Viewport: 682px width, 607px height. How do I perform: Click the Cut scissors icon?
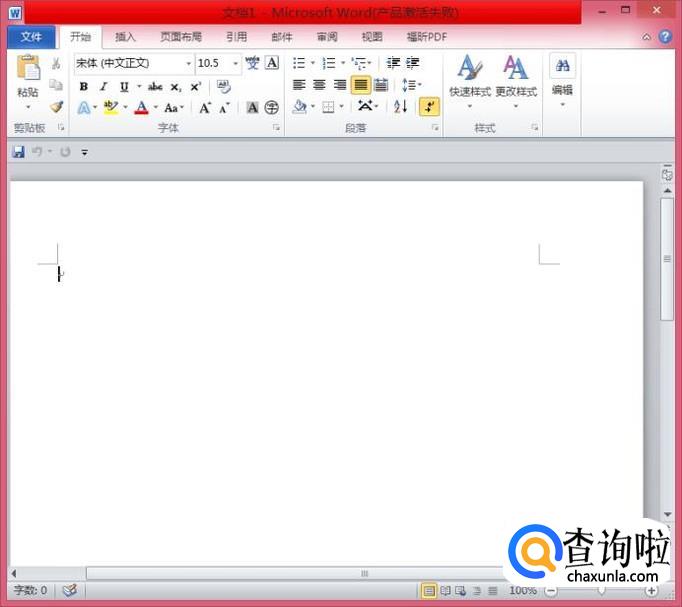pos(56,63)
